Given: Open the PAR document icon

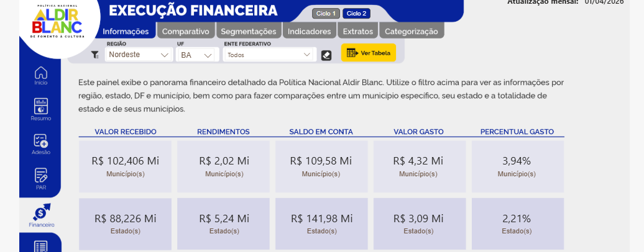Looking at the screenshot, I should pos(40,178).
